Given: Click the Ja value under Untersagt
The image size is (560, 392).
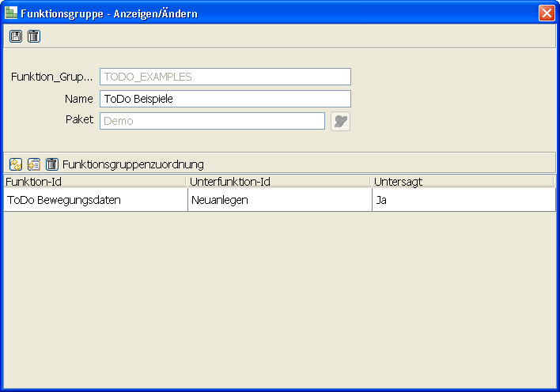Looking at the screenshot, I should coord(462,200).
